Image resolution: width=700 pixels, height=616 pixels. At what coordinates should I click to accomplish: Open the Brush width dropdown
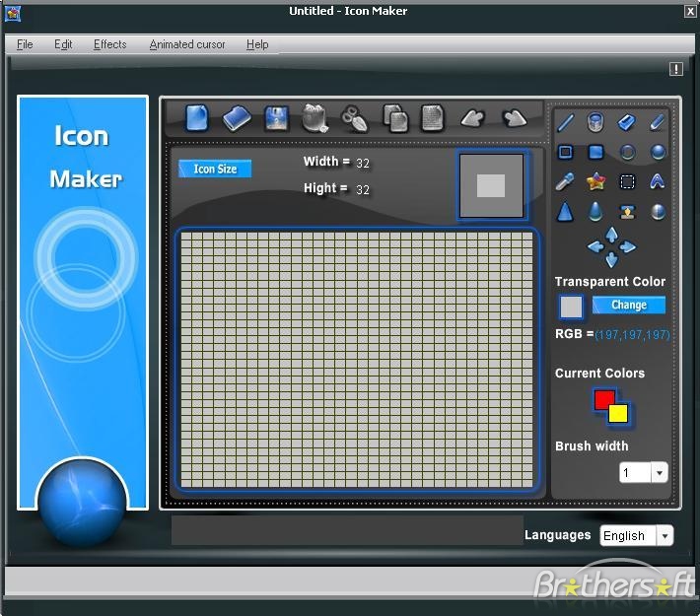pos(659,473)
